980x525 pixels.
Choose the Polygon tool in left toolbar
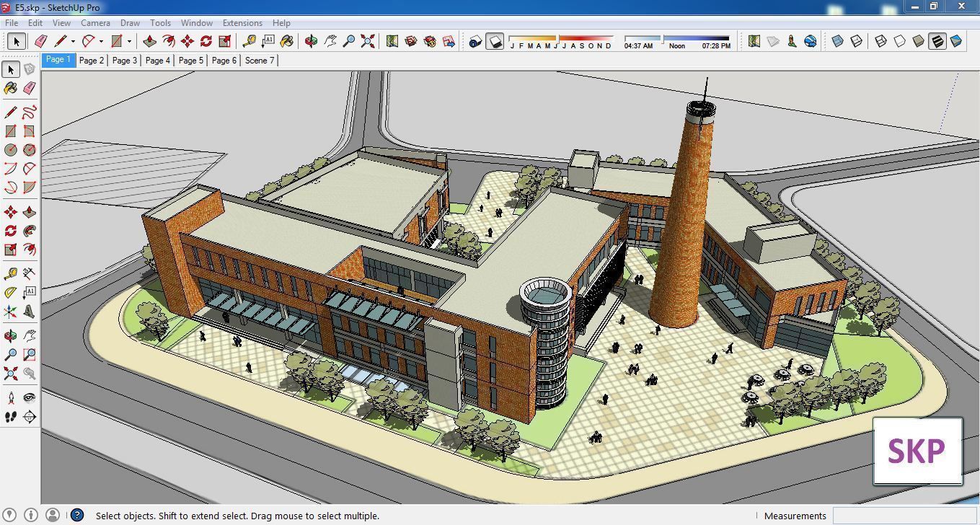pos(29,150)
